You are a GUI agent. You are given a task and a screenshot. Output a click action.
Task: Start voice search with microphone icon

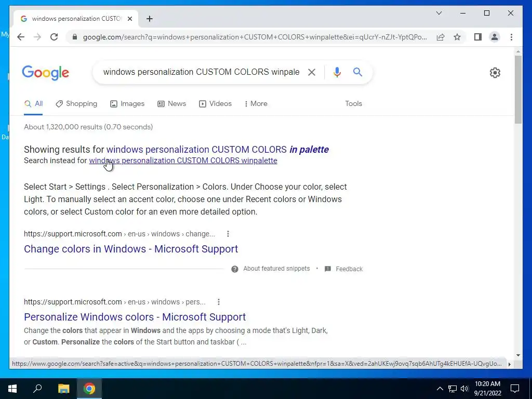[337, 72]
